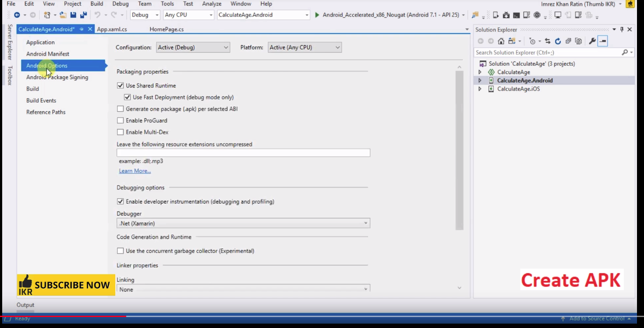Click the pin icon on the CalculateAge.Android tab
This screenshot has height=328, width=644.
pyautogui.click(x=81, y=29)
